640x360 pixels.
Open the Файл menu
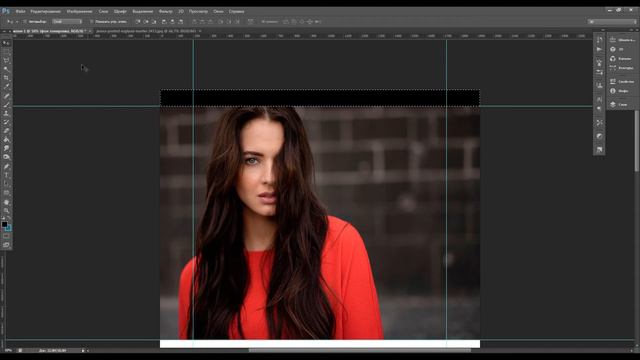tap(20, 11)
